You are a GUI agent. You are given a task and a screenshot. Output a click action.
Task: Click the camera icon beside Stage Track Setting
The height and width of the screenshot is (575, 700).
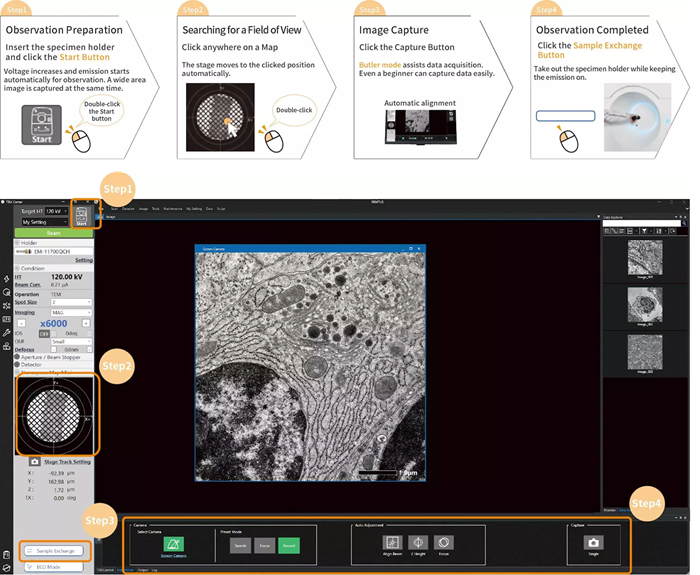point(35,462)
